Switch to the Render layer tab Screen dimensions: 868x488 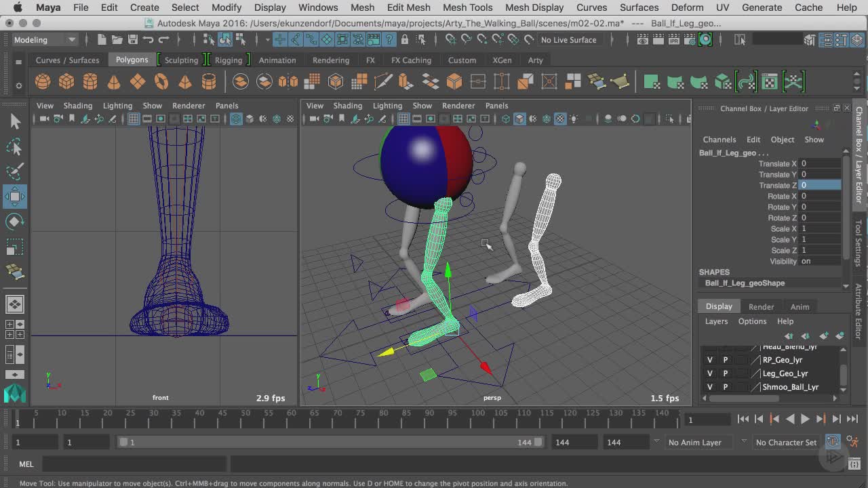pos(761,307)
